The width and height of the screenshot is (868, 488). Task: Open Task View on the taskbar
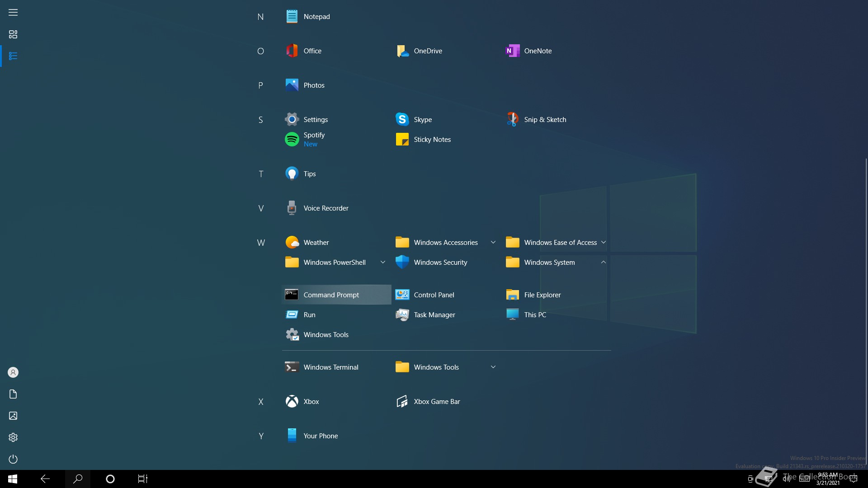143,479
